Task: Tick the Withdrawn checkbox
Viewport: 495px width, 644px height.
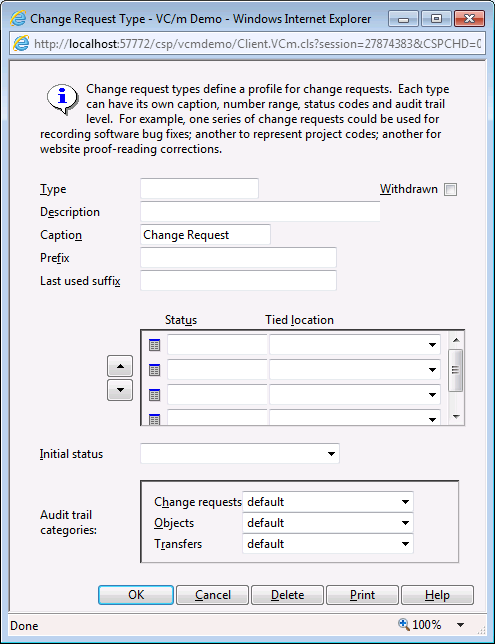Action: click(x=451, y=189)
